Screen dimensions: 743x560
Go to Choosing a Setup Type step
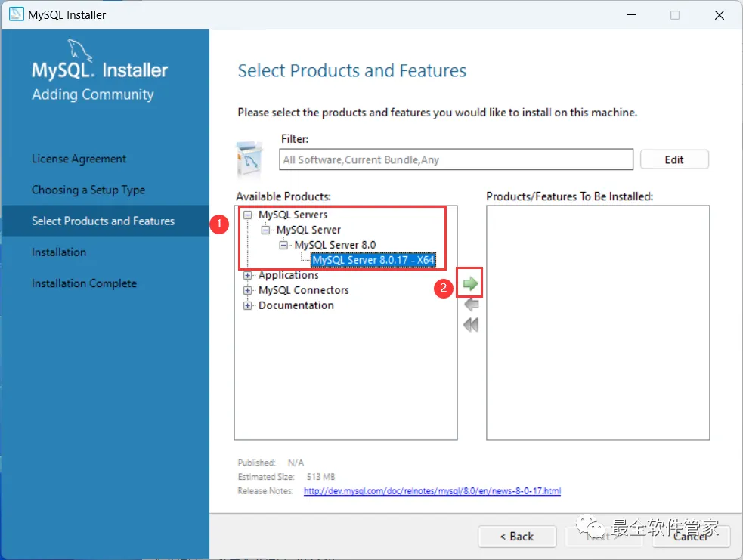click(88, 190)
